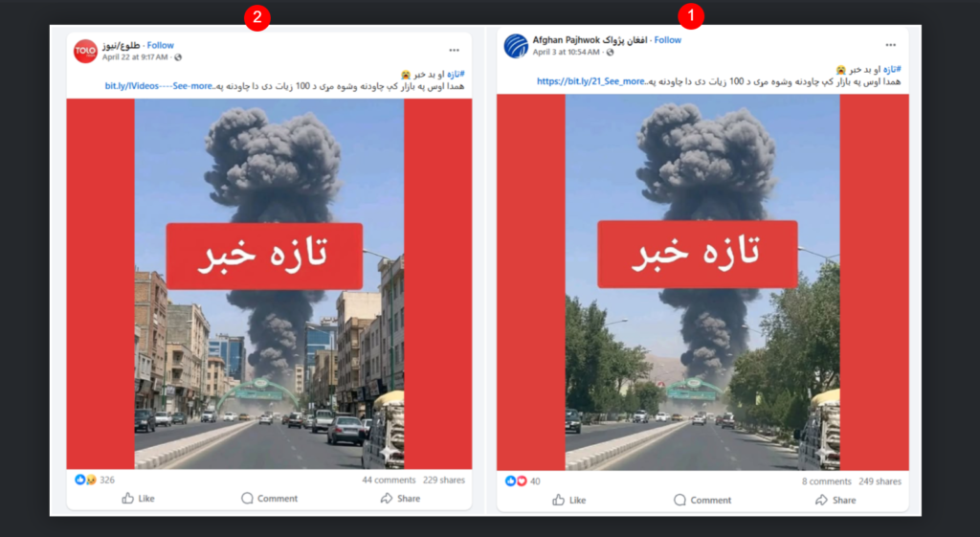The width and height of the screenshot is (980, 537).
Task: Click the thumbs-up Like icon on TOLO post
Action: [127, 498]
